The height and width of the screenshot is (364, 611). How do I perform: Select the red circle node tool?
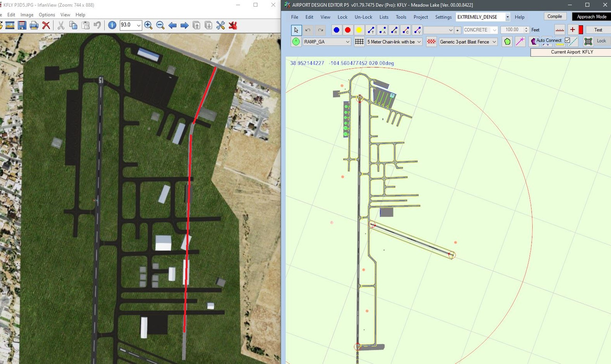(348, 30)
